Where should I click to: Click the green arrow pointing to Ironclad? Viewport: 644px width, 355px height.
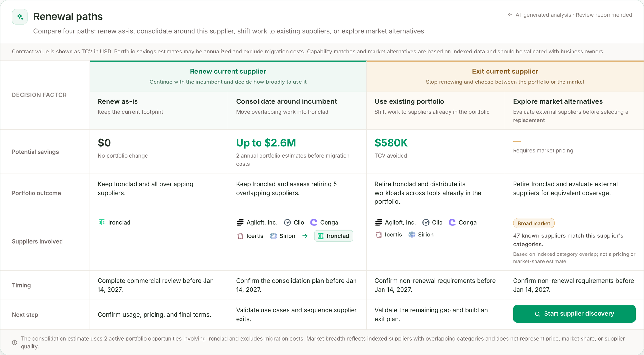pyautogui.click(x=305, y=236)
